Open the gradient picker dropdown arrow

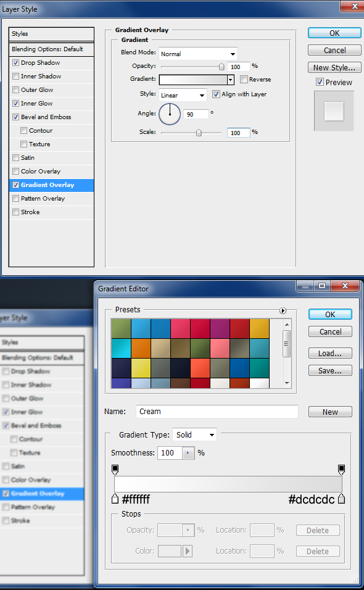tap(231, 80)
